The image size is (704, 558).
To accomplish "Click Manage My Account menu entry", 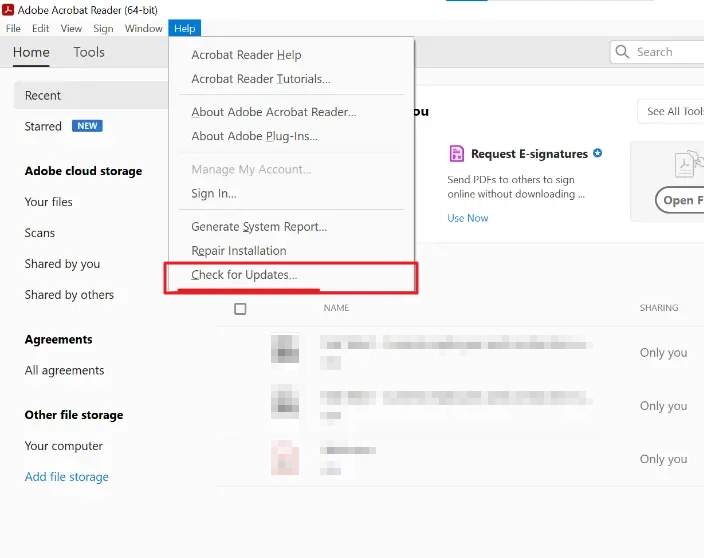I will click(x=251, y=169).
